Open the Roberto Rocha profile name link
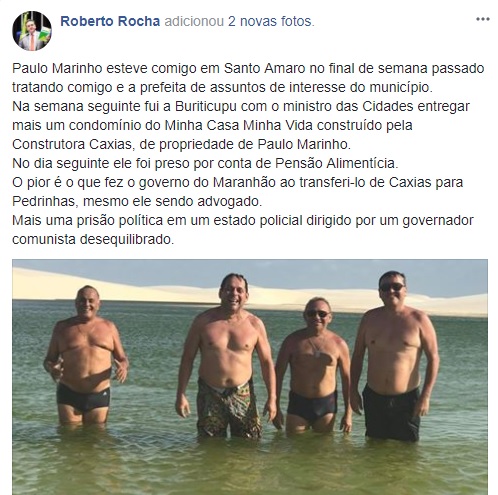 coord(110,21)
